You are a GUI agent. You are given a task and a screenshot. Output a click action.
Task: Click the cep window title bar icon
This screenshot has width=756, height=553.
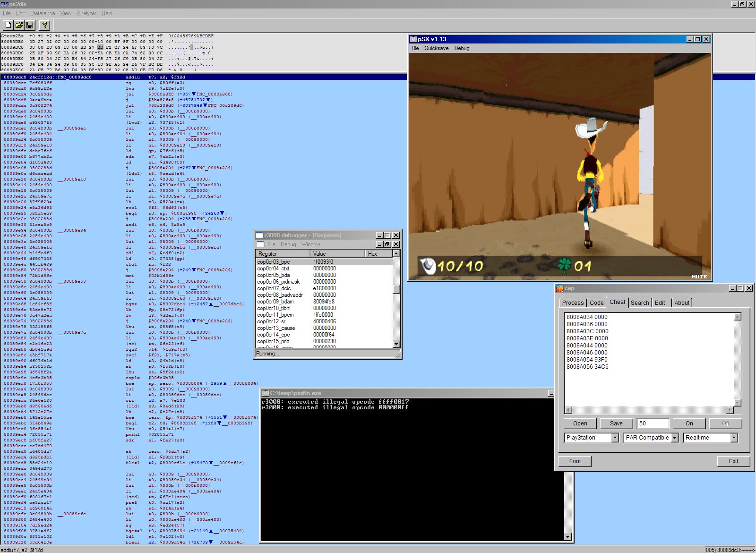tap(559, 288)
